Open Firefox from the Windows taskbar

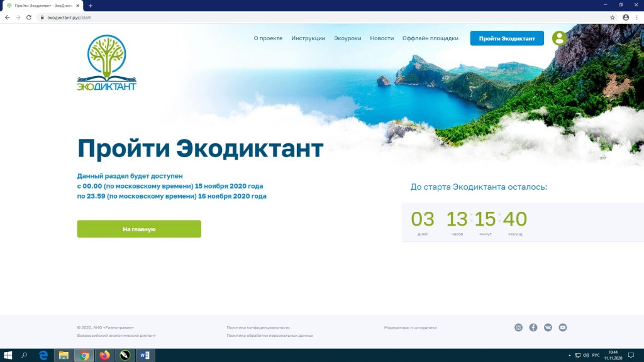click(104, 356)
